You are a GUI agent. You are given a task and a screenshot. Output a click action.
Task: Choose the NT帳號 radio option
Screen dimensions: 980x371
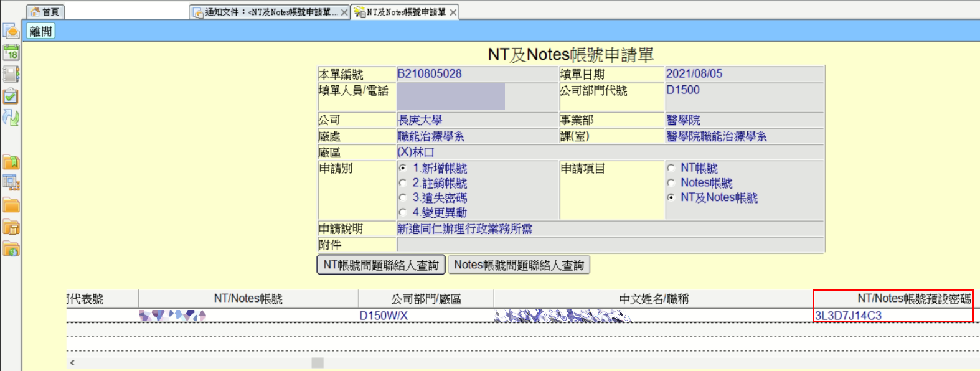click(671, 168)
